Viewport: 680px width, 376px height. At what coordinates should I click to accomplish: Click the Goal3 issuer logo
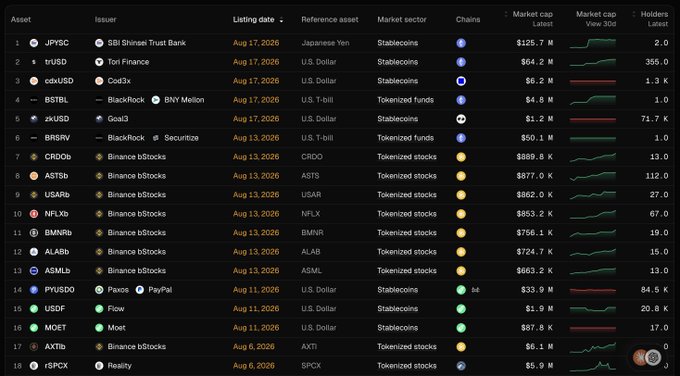99,119
